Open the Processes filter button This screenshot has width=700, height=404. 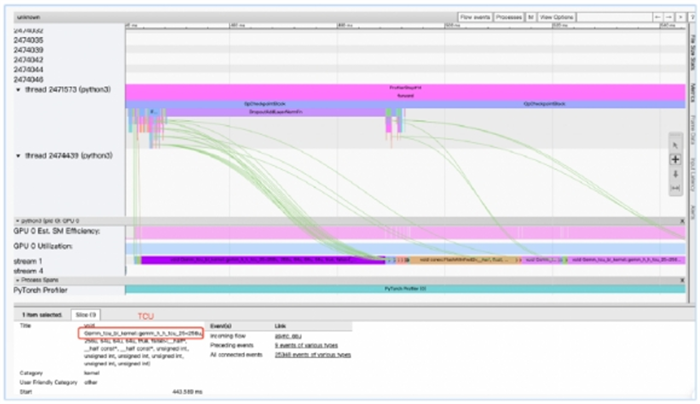tap(508, 17)
